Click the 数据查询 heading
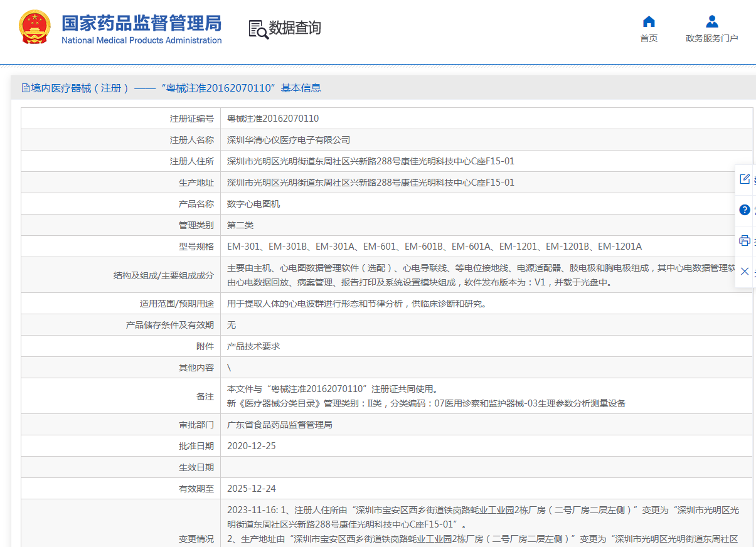Viewport: 756px width, 547px height. (x=295, y=28)
